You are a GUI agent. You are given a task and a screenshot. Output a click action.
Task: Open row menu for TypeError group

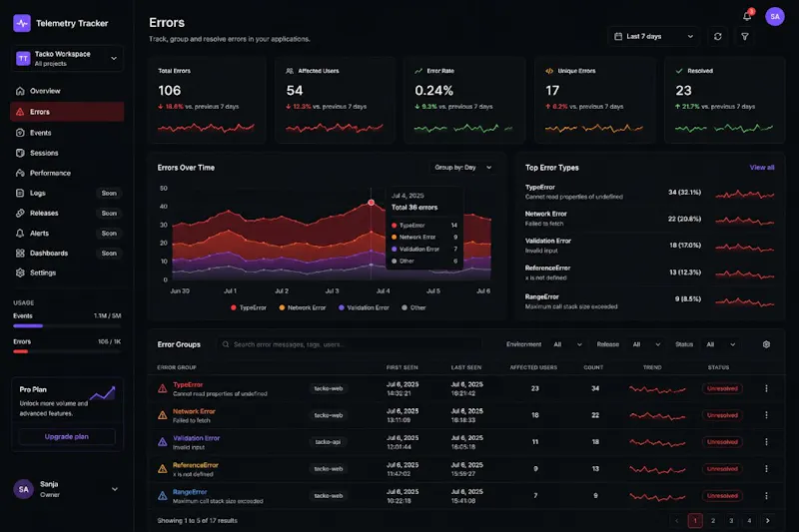pos(766,388)
